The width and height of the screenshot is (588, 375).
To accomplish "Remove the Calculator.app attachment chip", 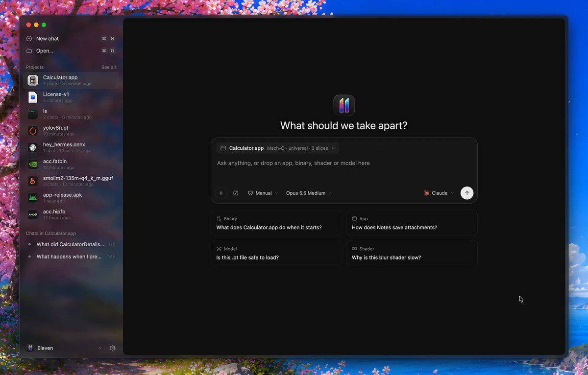I will pos(333,148).
